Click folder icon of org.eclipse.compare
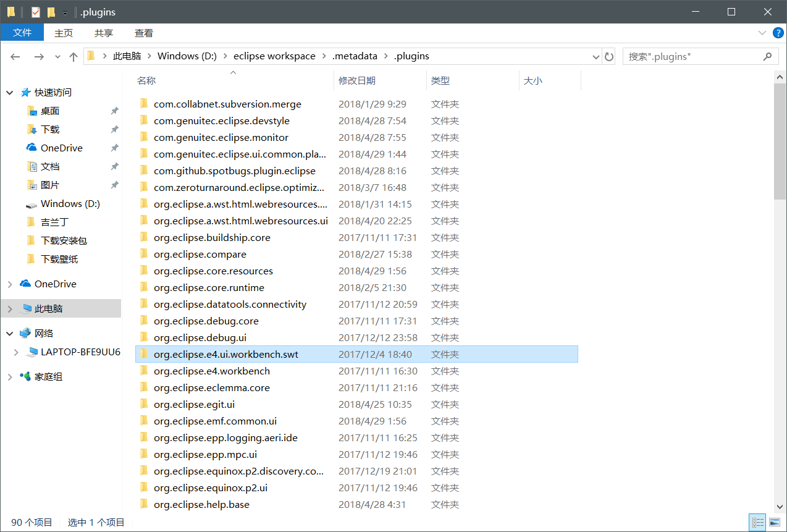The height and width of the screenshot is (532, 787). point(144,255)
